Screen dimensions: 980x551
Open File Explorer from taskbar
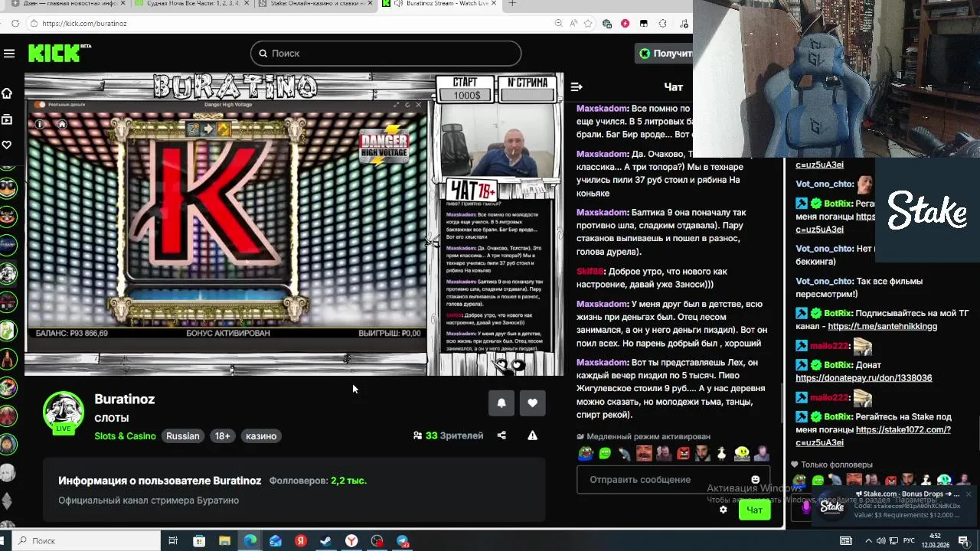point(224,541)
